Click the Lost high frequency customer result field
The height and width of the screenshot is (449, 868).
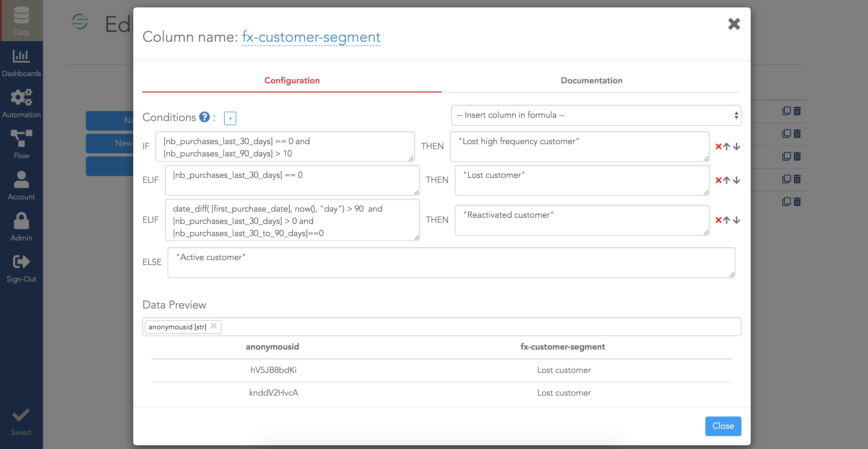[x=579, y=147]
